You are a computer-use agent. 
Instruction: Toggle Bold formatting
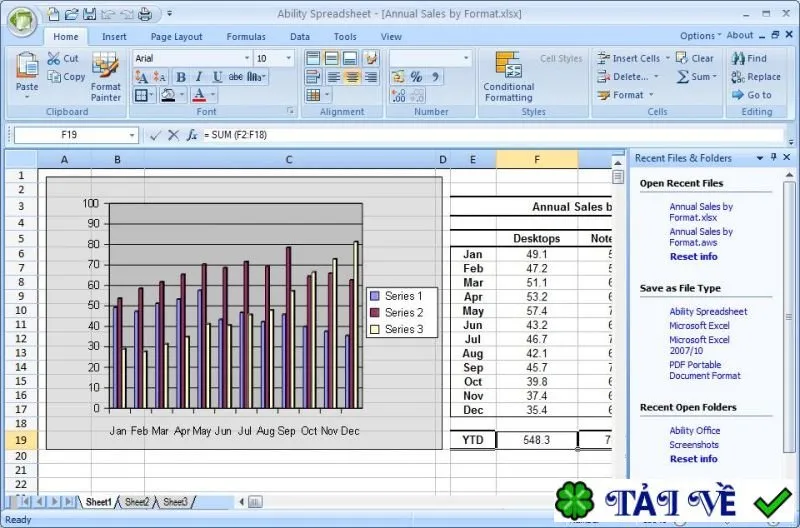coord(180,77)
